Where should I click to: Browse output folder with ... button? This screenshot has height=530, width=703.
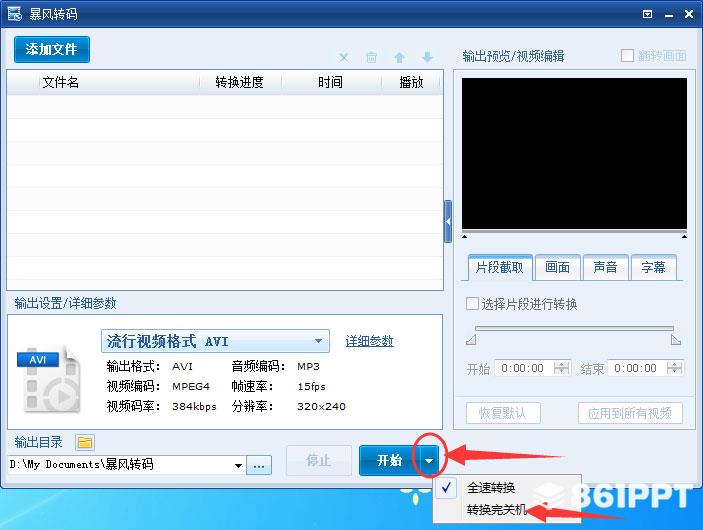(259, 465)
